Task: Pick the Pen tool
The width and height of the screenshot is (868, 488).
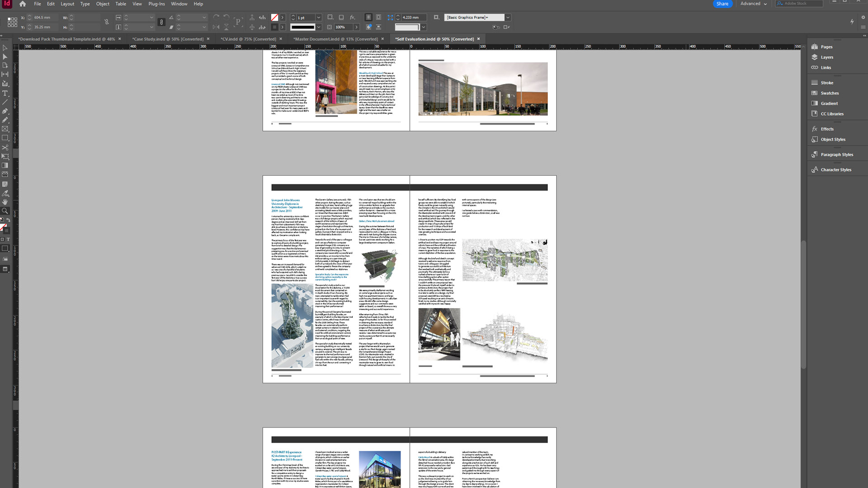Action: [5, 111]
